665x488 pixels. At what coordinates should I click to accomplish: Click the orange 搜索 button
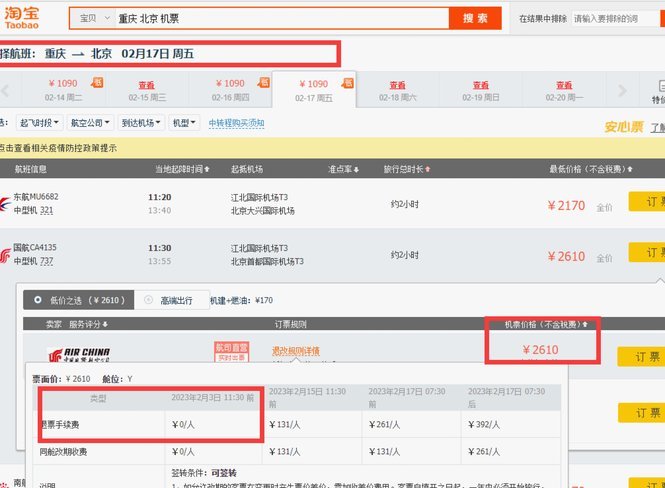475,18
